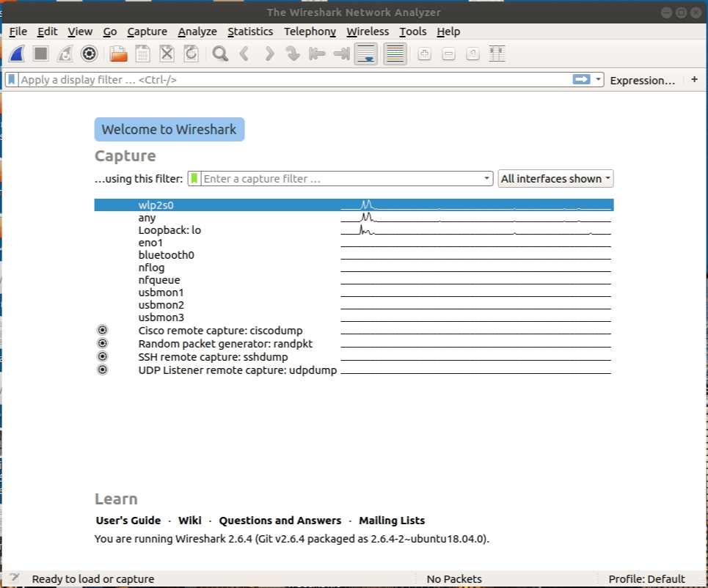Reset text to normal size icon
Image resolution: width=708 pixels, height=588 pixels.
(x=472, y=54)
